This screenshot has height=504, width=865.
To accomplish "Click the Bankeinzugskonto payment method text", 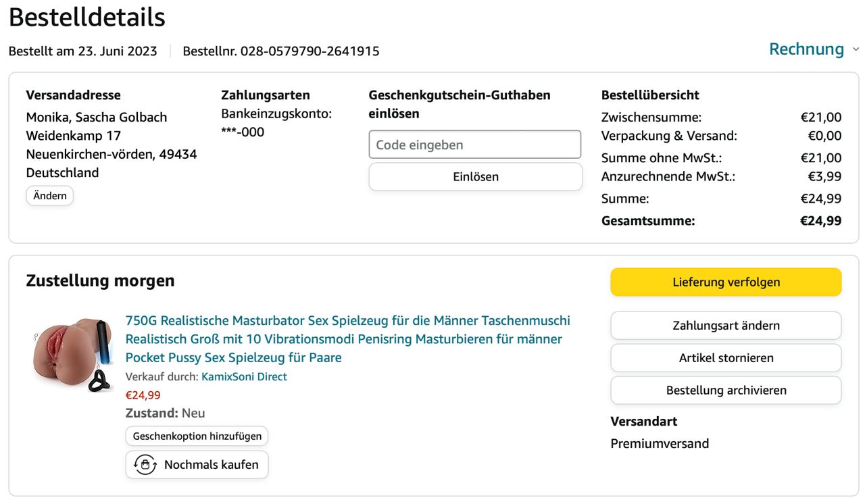I will 276,114.
